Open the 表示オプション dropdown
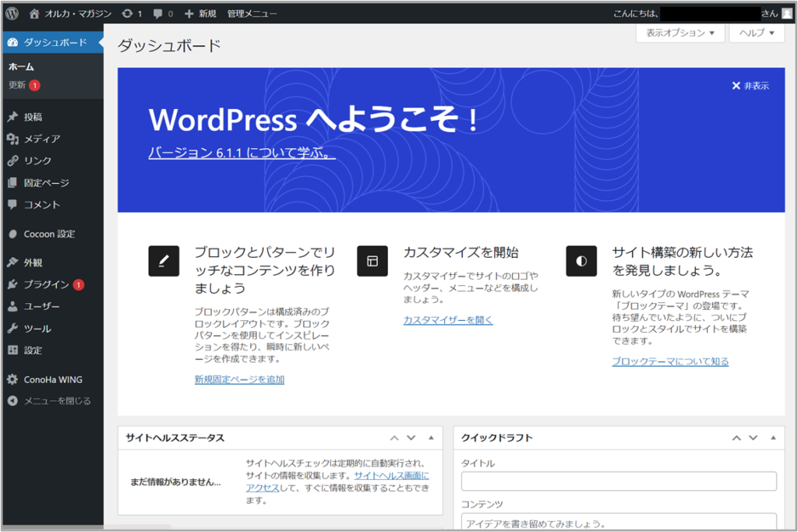 (x=680, y=33)
